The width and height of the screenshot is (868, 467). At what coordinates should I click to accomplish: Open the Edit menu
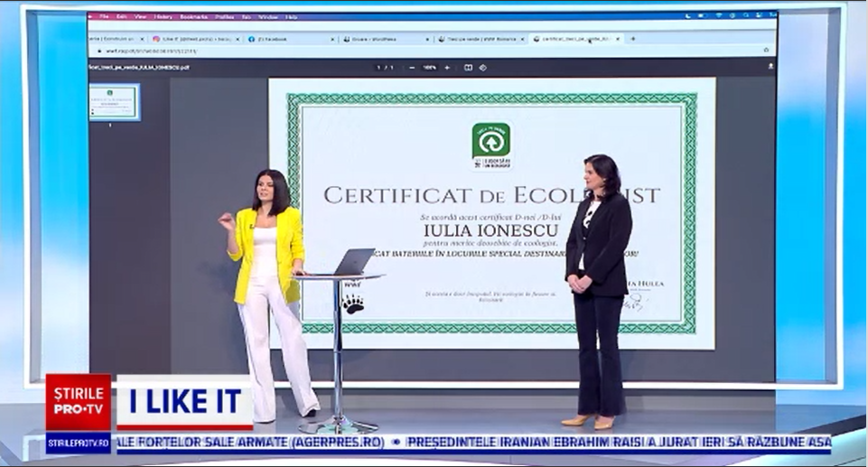(122, 16)
